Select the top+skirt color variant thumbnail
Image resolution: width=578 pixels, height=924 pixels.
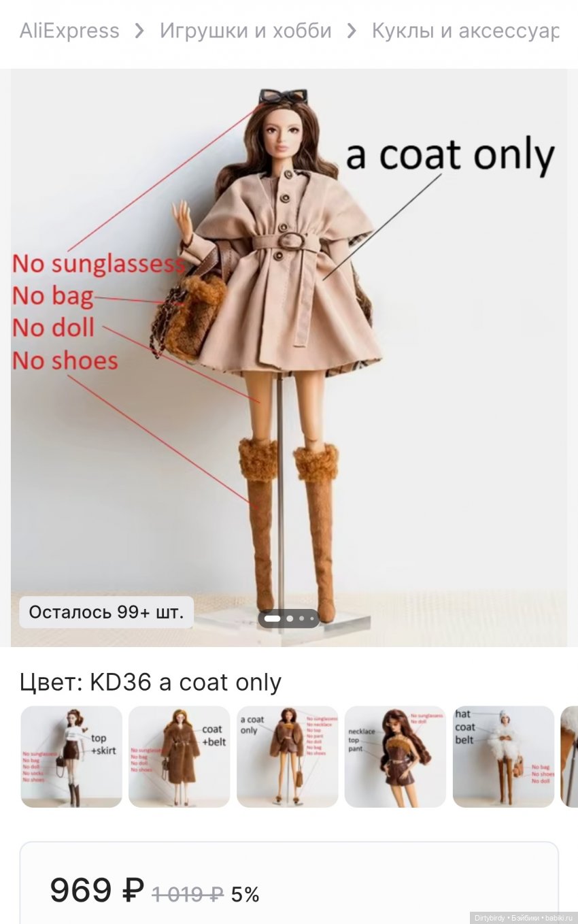pos(71,757)
